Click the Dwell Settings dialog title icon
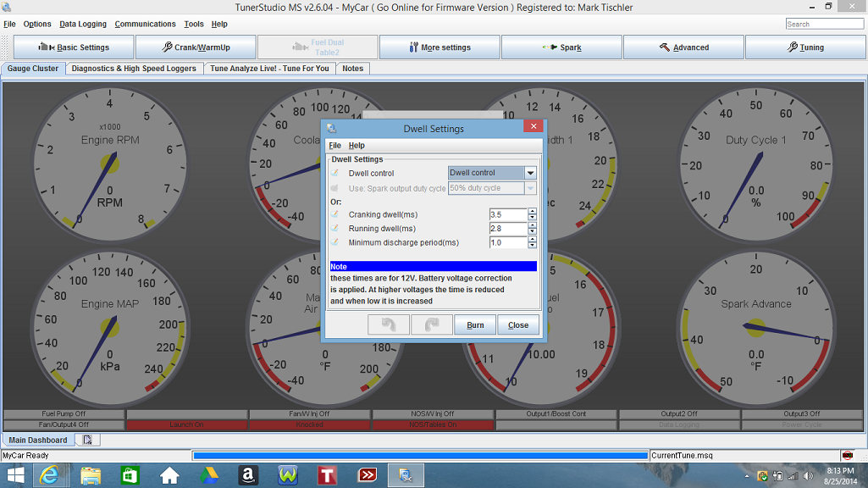The height and width of the screenshot is (488, 868). (x=332, y=129)
